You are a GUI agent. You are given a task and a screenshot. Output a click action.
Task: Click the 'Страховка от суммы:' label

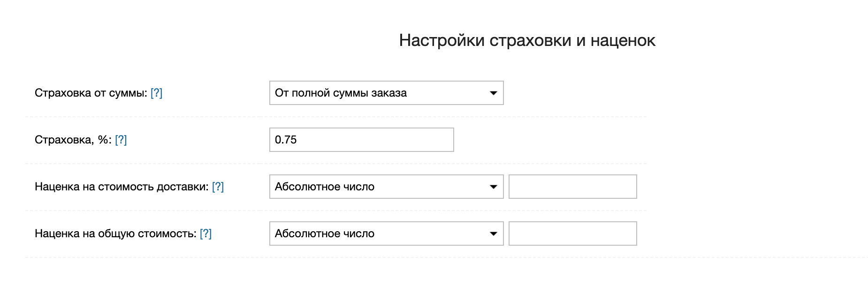click(91, 93)
